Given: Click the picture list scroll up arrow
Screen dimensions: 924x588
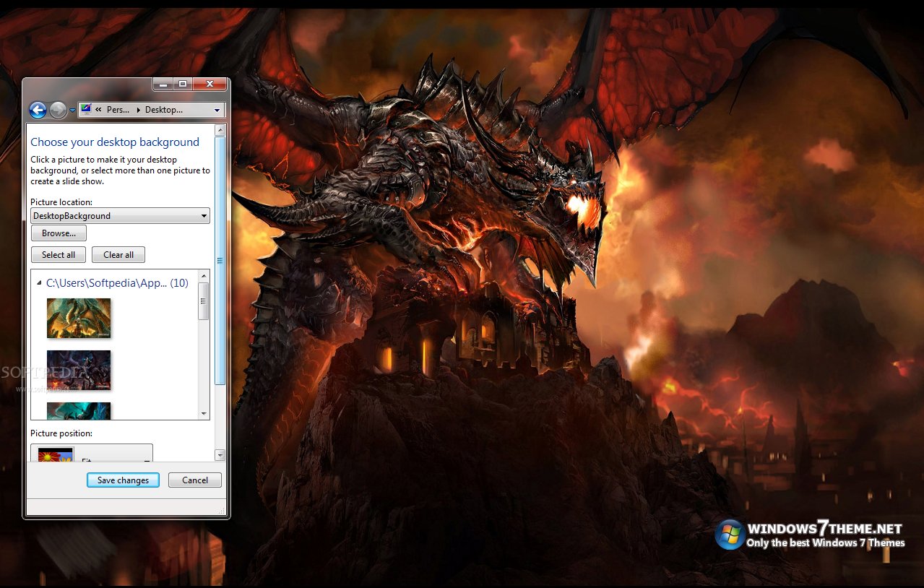Looking at the screenshot, I should click(204, 275).
